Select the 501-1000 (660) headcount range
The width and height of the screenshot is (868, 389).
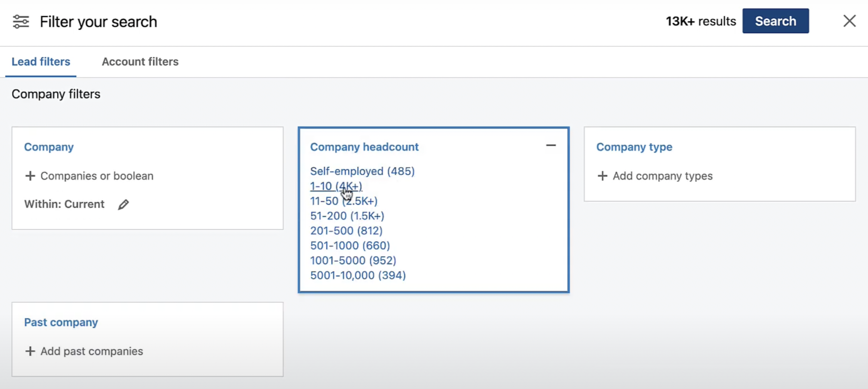click(350, 246)
